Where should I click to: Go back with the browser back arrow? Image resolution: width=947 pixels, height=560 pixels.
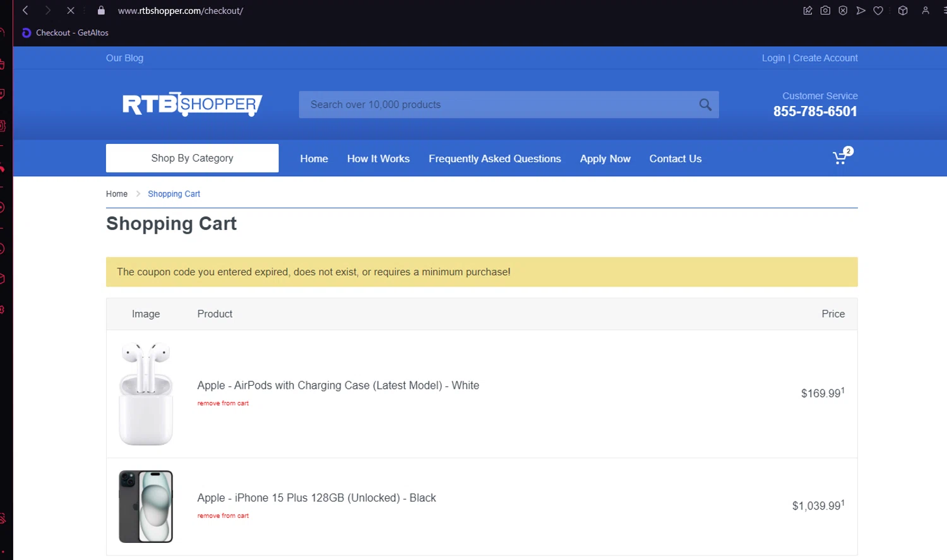point(25,10)
